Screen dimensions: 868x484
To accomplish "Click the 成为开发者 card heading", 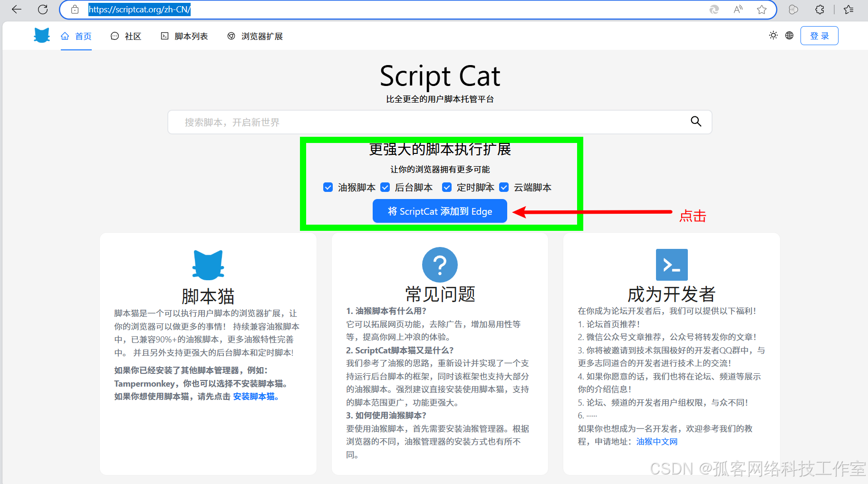I will (672, 294).
